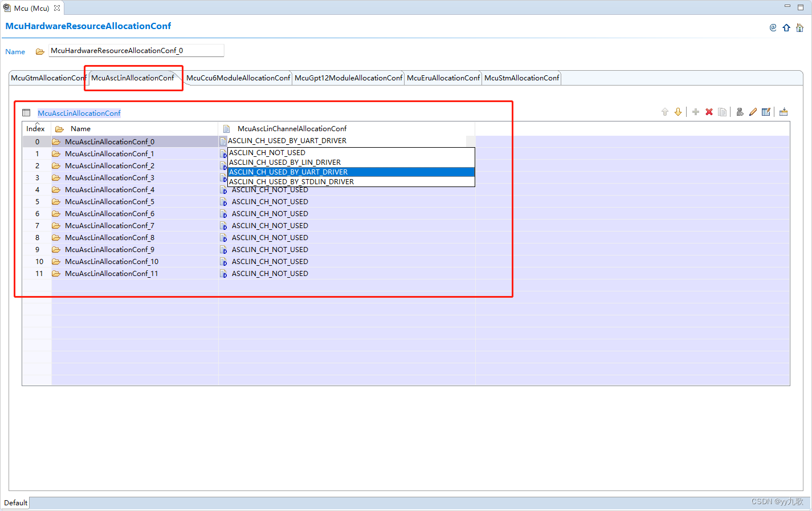This screenshot has height=511, width=812.
Task: Select the Default tab at the bottom
Action: [16, 503]
